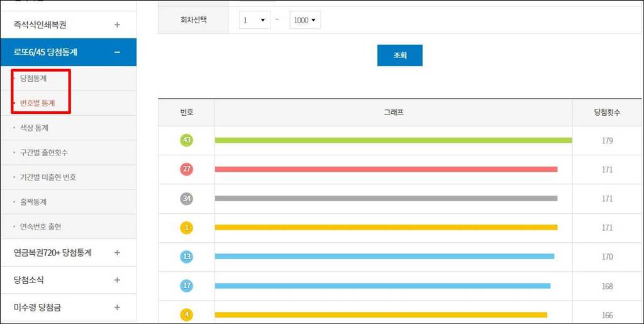Select the 연금복권720+ 당첨통계 sidebar heading
The image size is (644, 324).
pos(53,252)
